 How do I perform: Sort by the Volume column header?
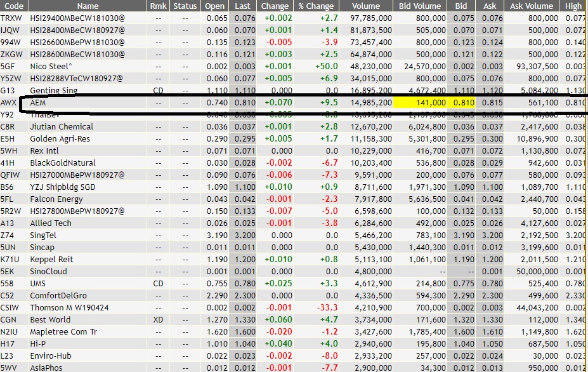(365, 6)
